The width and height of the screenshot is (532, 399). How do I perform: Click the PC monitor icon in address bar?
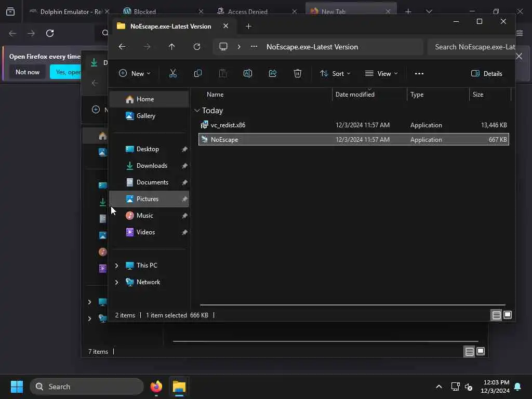[223, 46]
